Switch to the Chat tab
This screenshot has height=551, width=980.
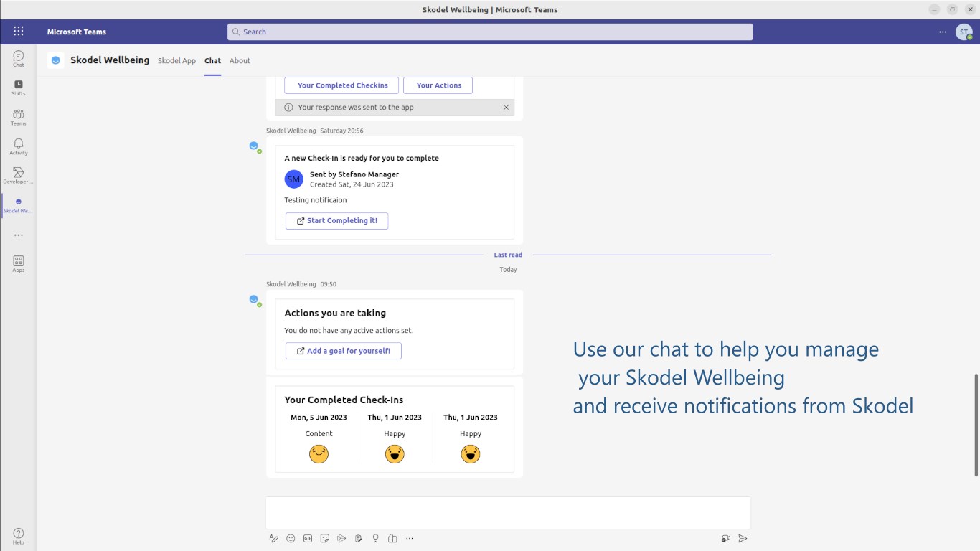click(x=212, y=60)
